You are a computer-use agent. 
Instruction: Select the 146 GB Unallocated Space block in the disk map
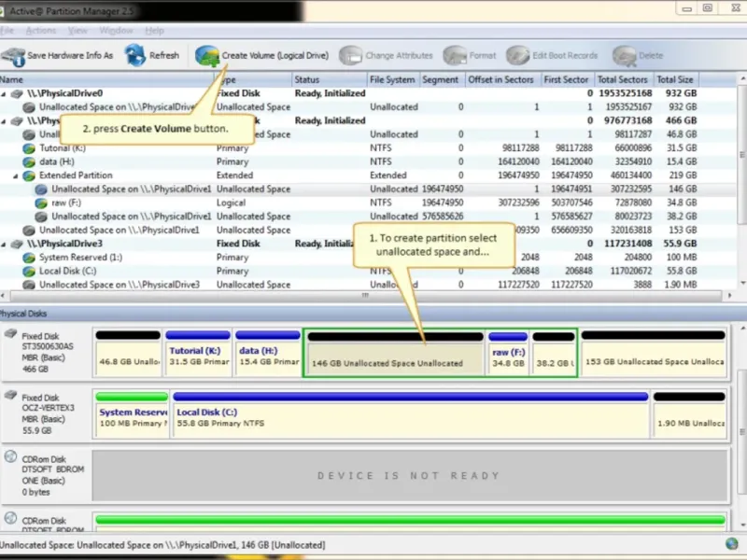(395, 353)
